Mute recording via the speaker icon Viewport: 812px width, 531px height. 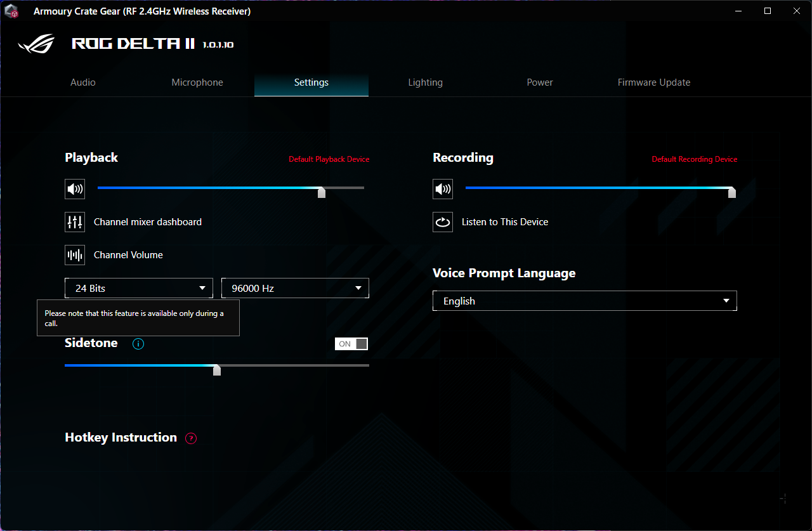[x=443, y=188]
